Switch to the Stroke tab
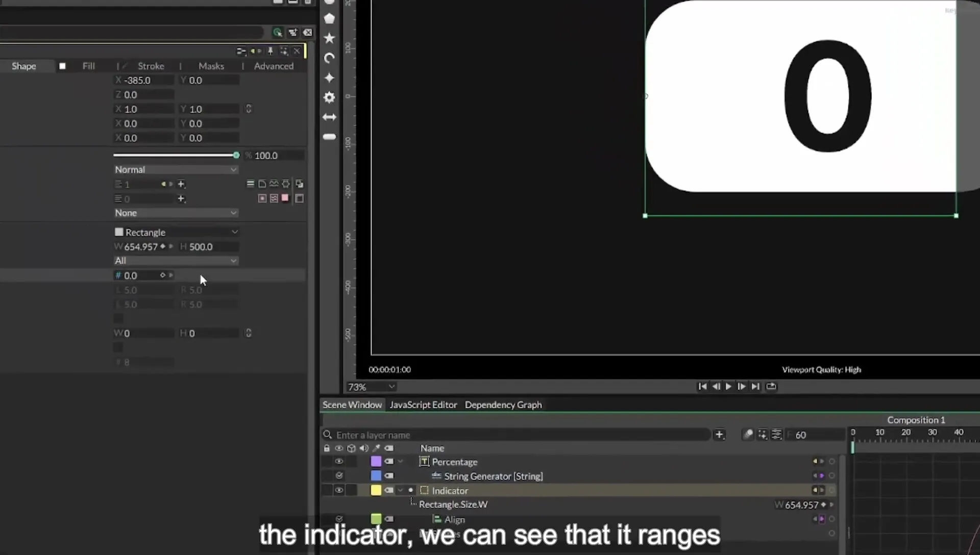The height and width of the screenshot is (555, 980). [x=151, y=66]
